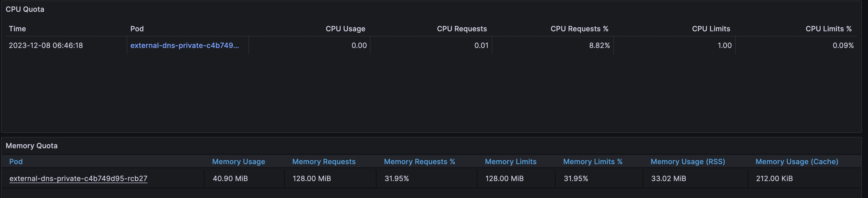Screen dimensions: 868x198
Task: Click the Memory Limits column header
Action: [x=511, y=162]
